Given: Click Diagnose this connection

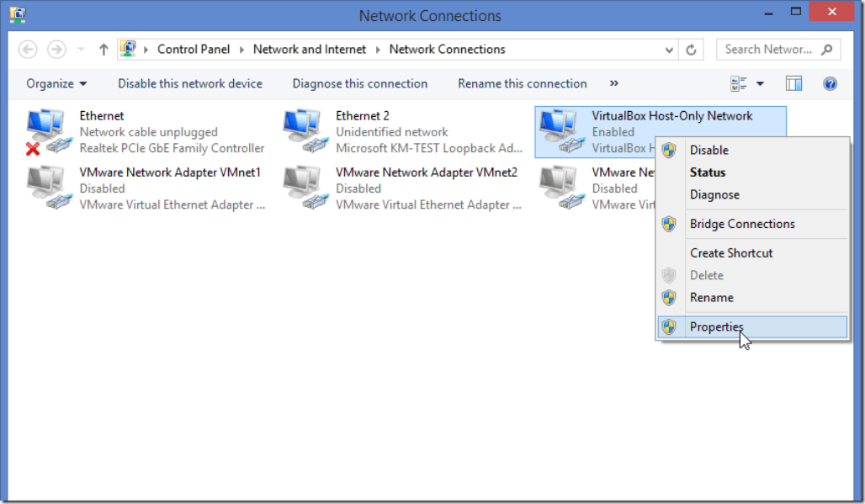Looking at the screenshot, I should point(359,84).
